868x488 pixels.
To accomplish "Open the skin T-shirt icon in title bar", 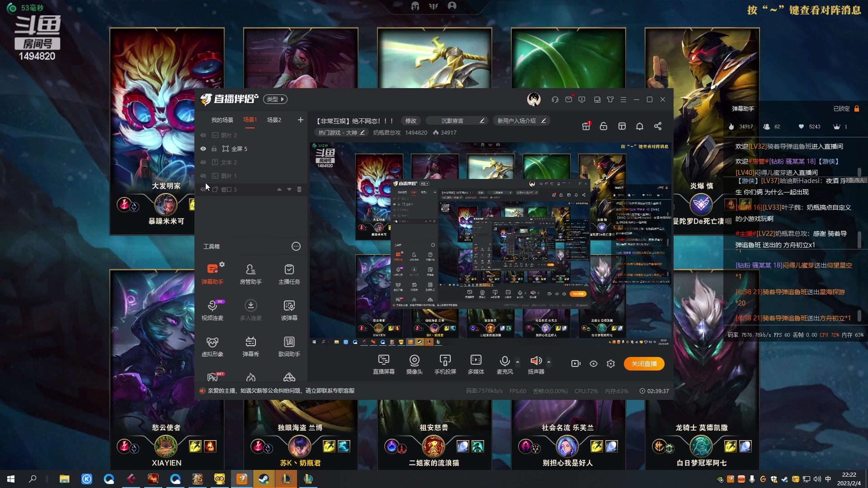I will point(610,99).
